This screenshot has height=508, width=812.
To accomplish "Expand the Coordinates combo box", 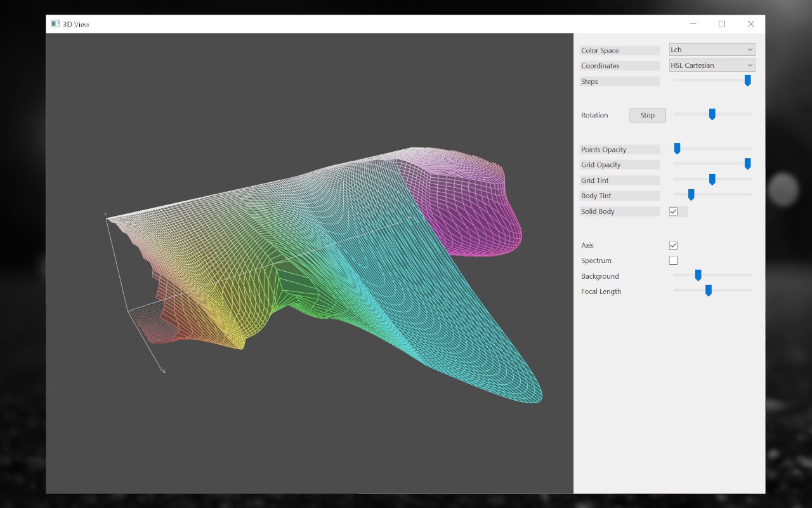I will click(712, 65).
